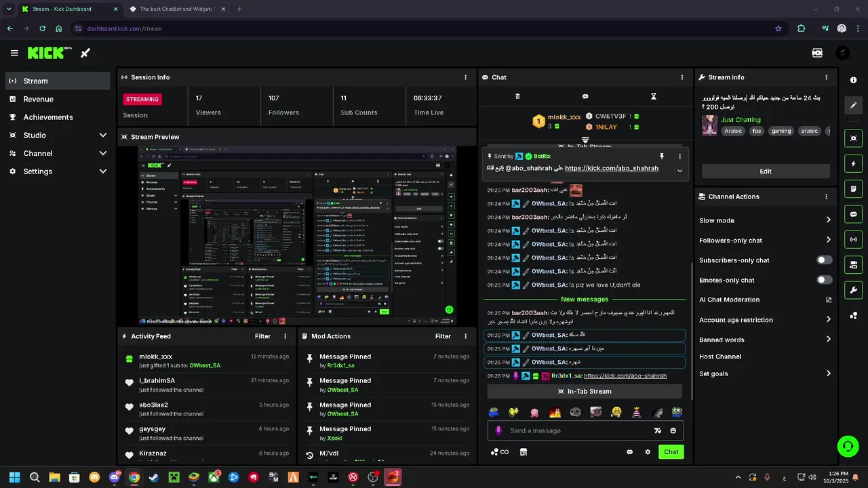Open Achievements page in sidebar
This screenshot has width=868, height=488.
click(x=58, y=117)
